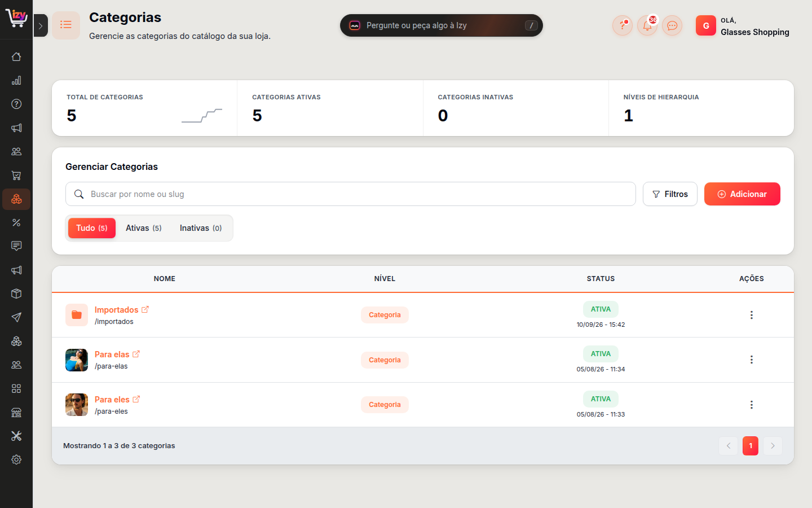Focus the search by name or slug field
Viewport: 812px width, 508px height.
click(x=351, y=194)
